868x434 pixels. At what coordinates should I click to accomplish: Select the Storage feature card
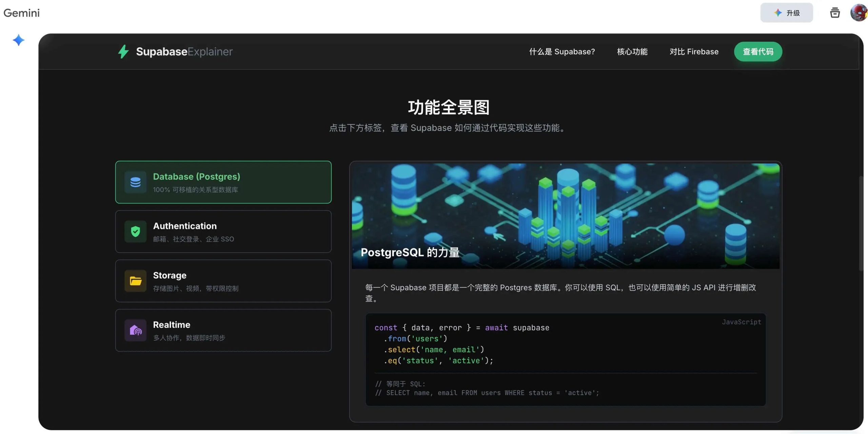(223, 281)
